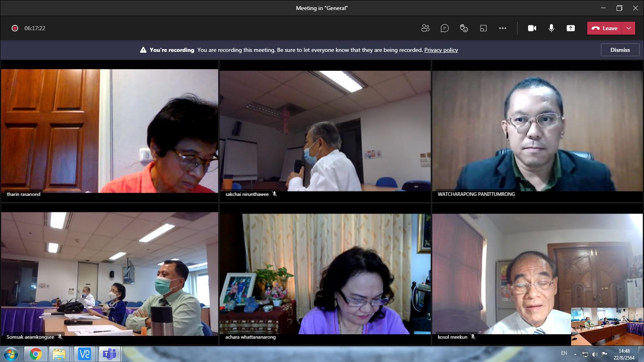Toggle the camera on or off

(x=532, y=28)
